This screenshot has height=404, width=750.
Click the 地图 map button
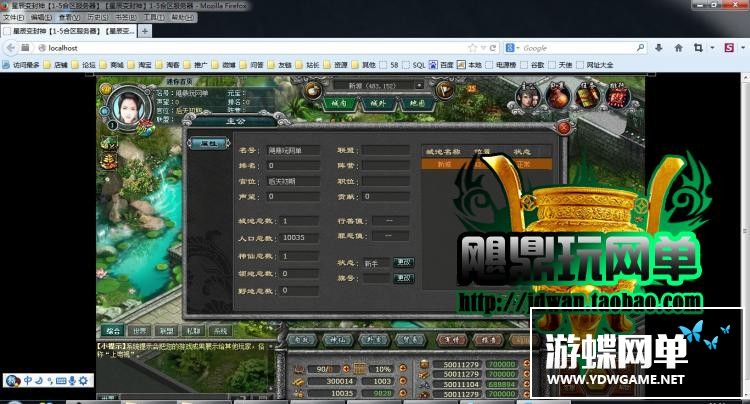point(417,103)
